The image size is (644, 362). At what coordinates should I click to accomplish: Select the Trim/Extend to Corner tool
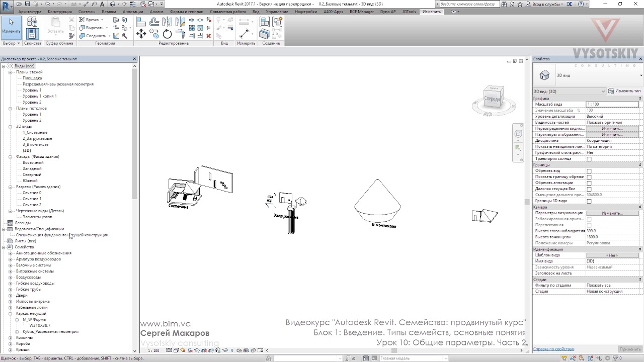[x=181, y=34]
